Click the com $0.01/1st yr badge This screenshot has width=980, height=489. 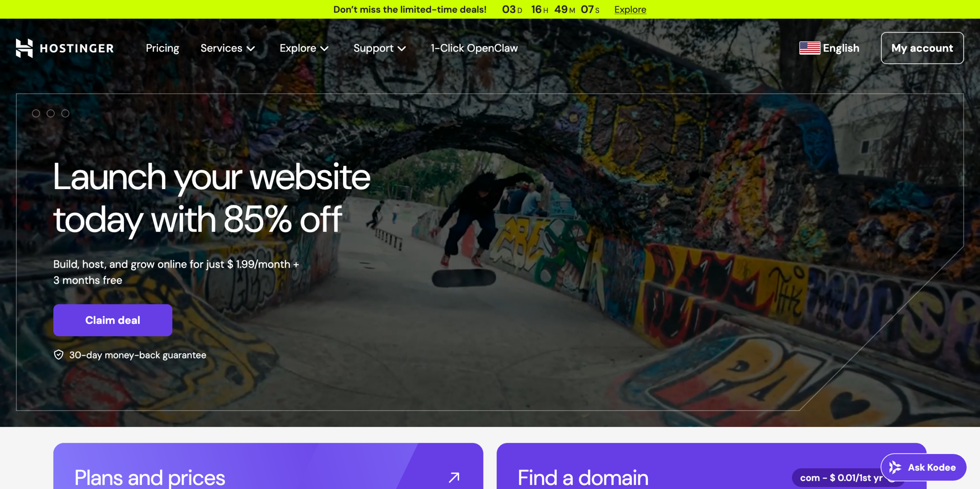841,478
